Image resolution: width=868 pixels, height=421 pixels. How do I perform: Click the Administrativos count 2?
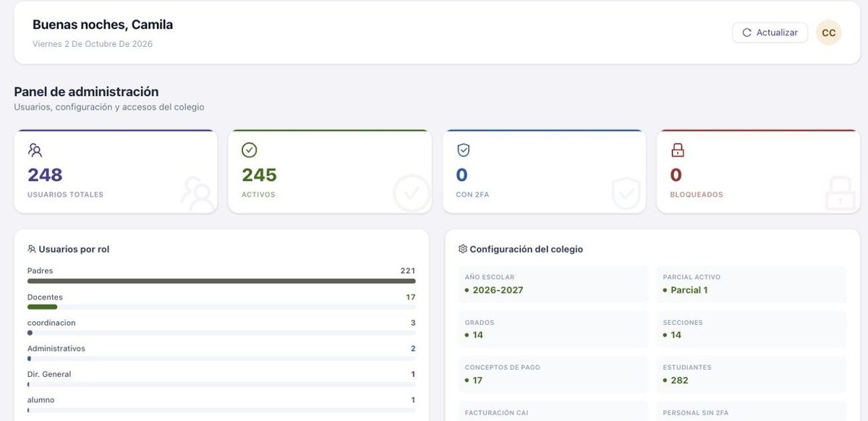pyautogui.click(x=413, y=349)
